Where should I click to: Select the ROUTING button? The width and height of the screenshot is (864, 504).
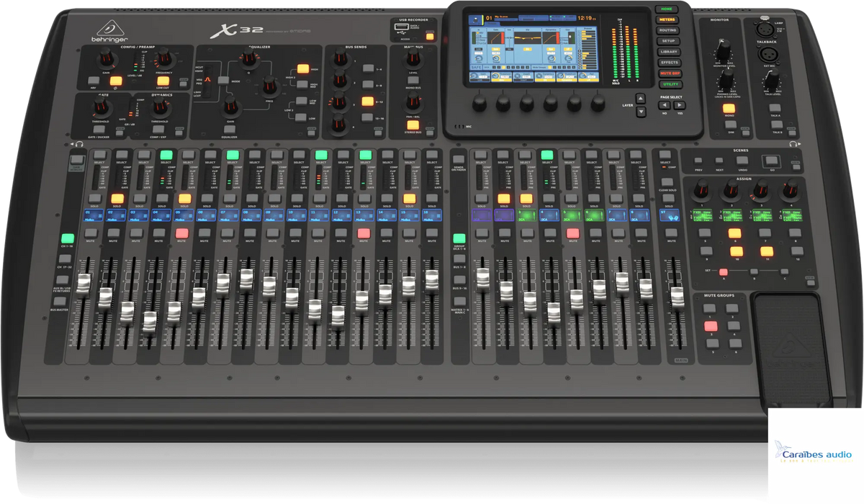[x=667, y=30]
